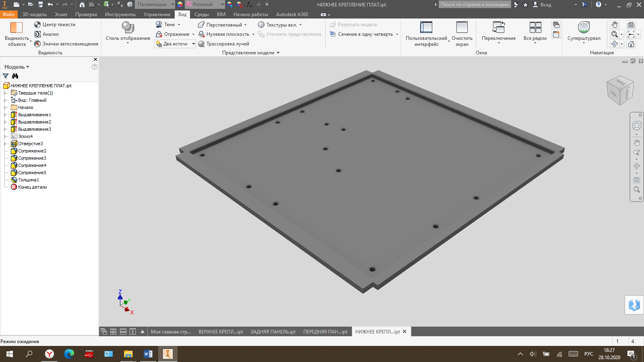The width and height of the screenshot is (644, 362).
Task: Select the ribbon Zoom magnifier tool
Action: click(615, 34)
